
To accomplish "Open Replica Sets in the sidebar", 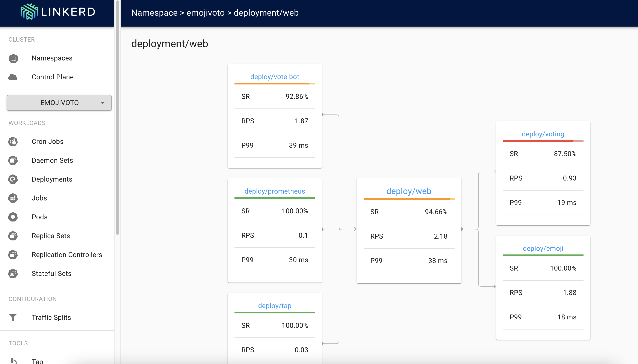I will pyautogui.click(x=51, y=236).
